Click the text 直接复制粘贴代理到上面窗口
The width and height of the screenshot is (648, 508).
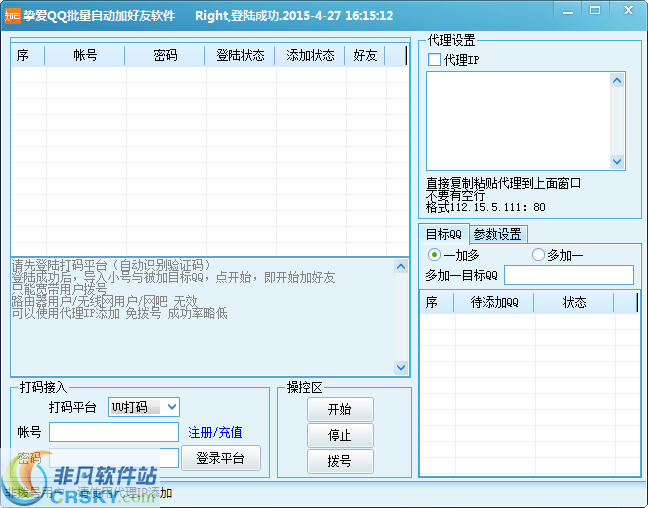pos(503,183)
